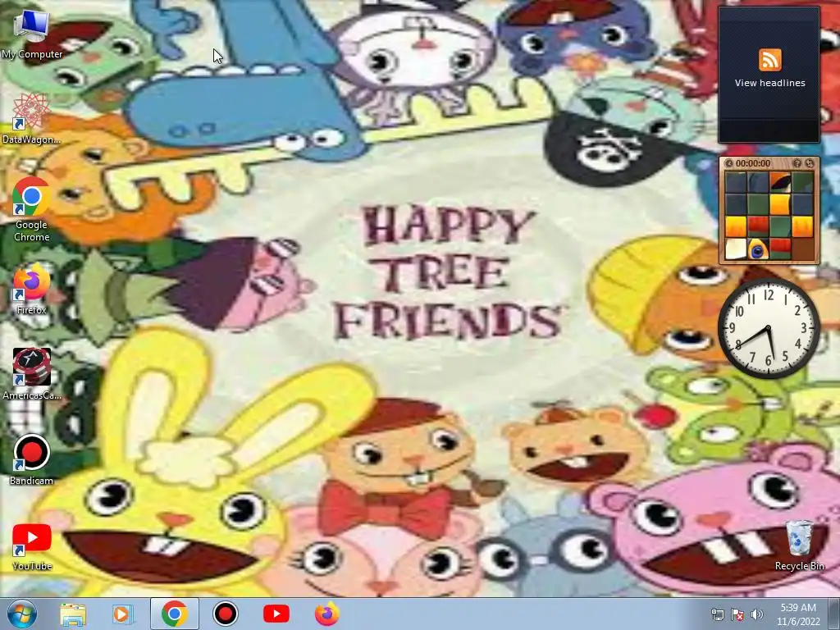
Task: Select the Bandicam desktop shortcut
Action: pos(31,459)
